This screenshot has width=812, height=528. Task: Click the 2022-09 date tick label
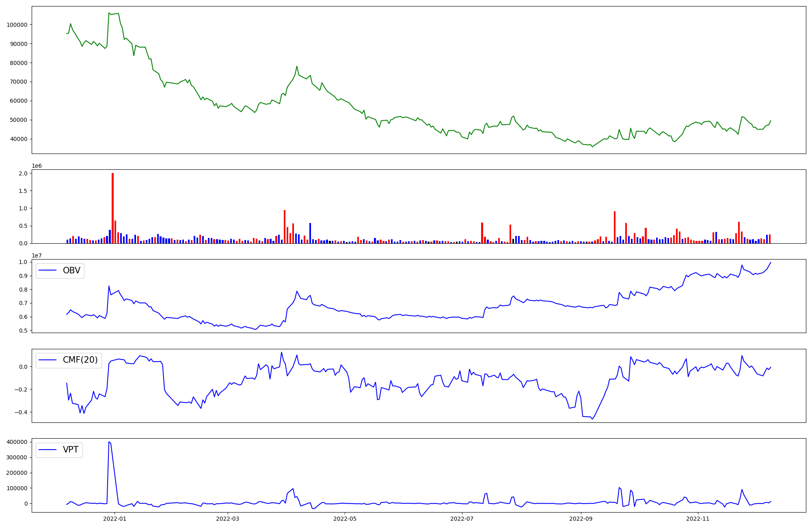click(581, 519)
